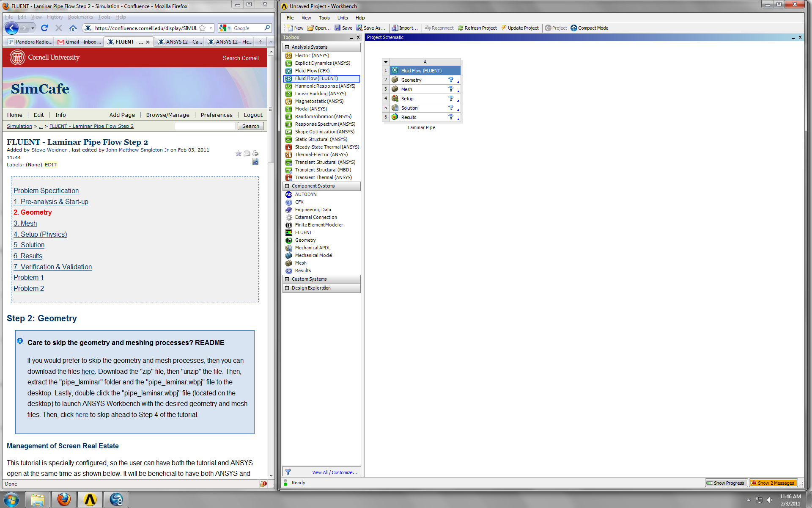
Task: Expand the Custom Systems group
Action: tap(287, 279)
